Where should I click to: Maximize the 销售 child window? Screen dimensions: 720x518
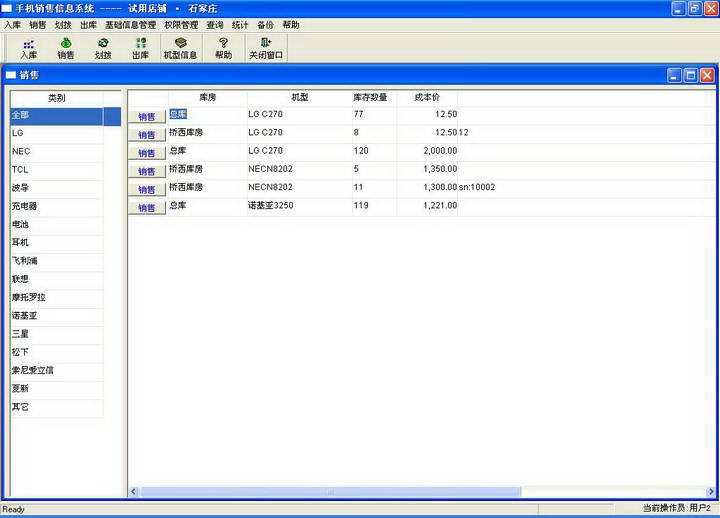point(691,75)
